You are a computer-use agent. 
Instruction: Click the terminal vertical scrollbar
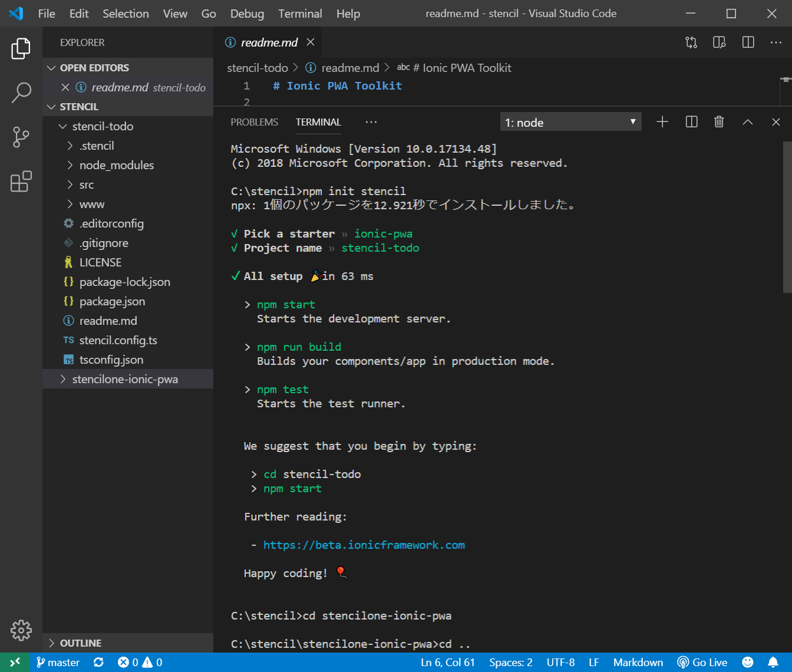[787, 218]
